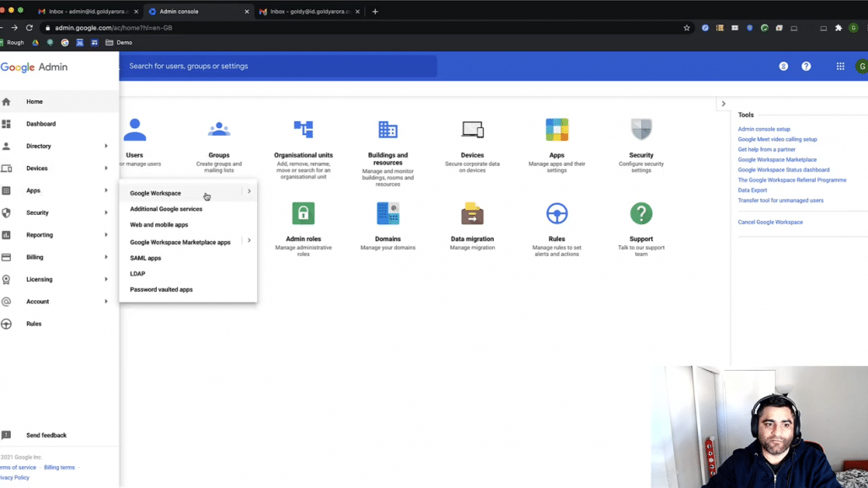Click the Help question mark in header

pyautogui.click(x=806, y=66)
